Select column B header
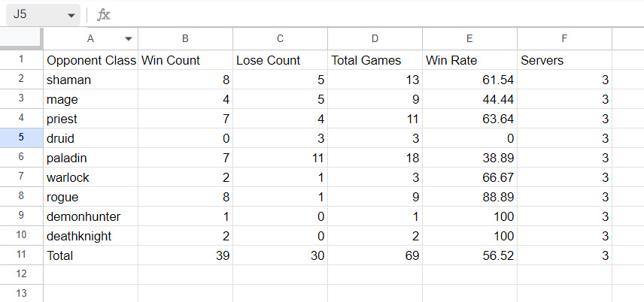Screen dimensions: 644x302 point(185,38)
